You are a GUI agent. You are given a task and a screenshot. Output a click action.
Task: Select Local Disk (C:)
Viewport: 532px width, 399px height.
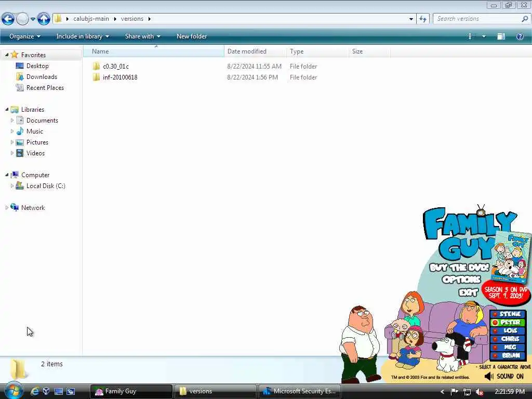[x=46, y=185]
